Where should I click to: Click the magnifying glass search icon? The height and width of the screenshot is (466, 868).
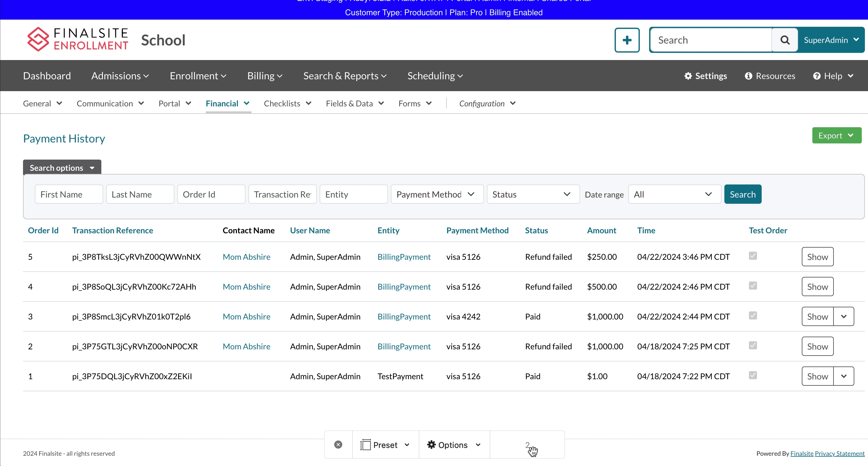[785, 40]
